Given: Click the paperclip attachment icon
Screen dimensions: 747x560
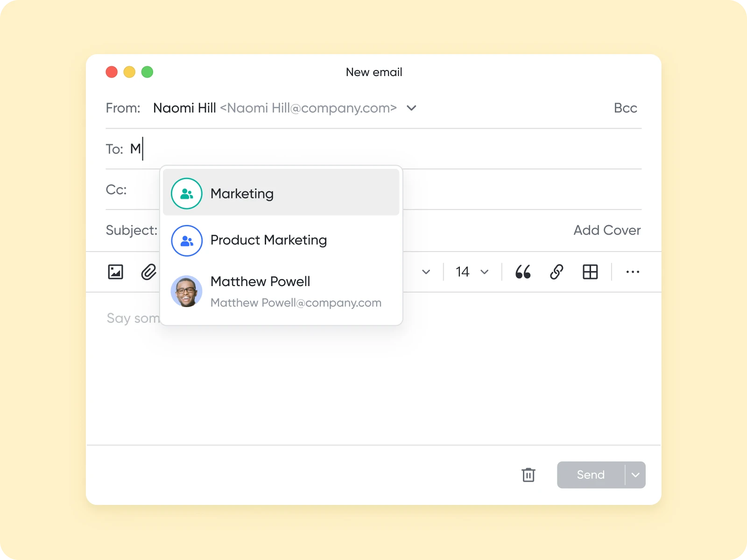Looking at the screenshot, I should [x=148, y=272].
